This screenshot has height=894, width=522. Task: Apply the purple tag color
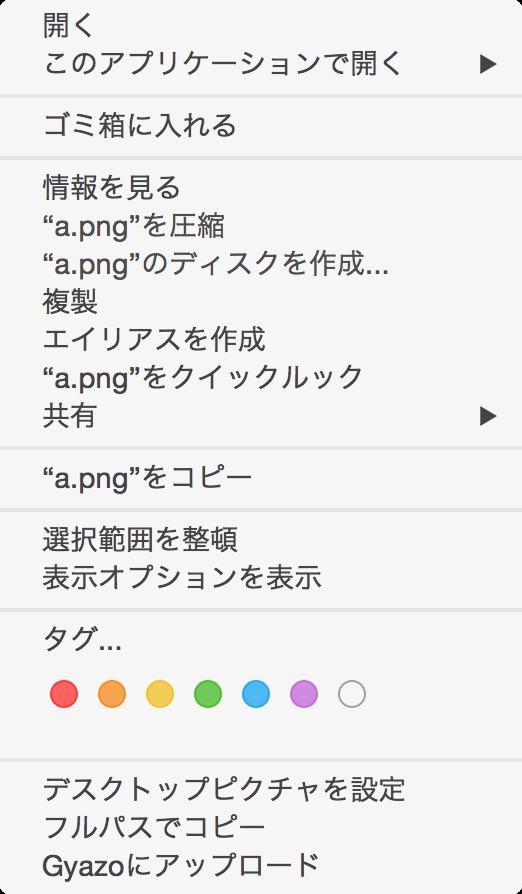(x=304, y=694)
